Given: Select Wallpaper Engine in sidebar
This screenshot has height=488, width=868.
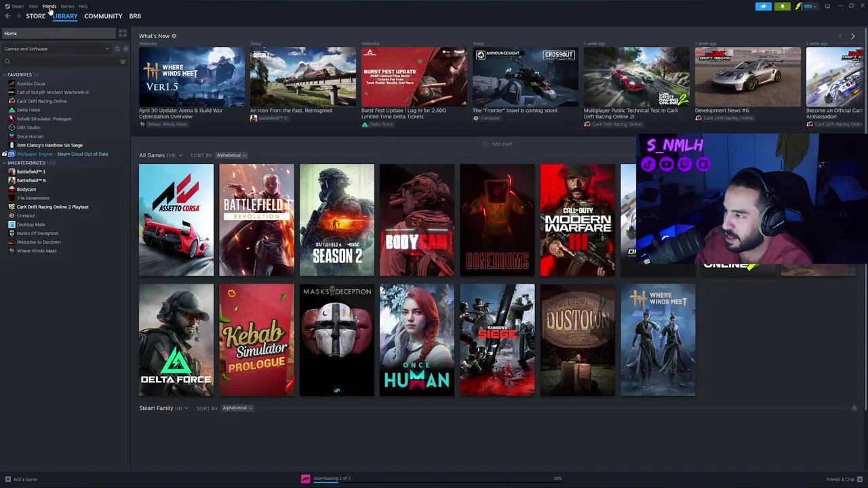Looking at the screenshot, I should coord(62,154).
